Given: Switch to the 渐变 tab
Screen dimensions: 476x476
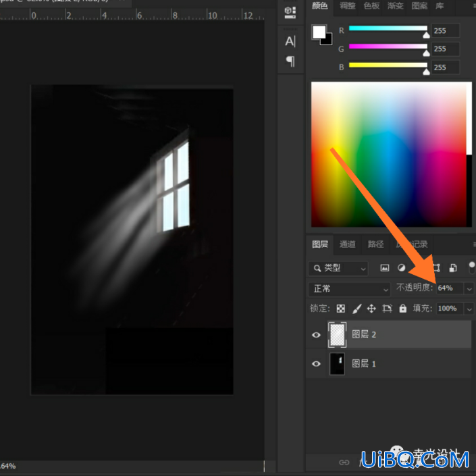Looking at the screenshot, I should coord(395,6).
